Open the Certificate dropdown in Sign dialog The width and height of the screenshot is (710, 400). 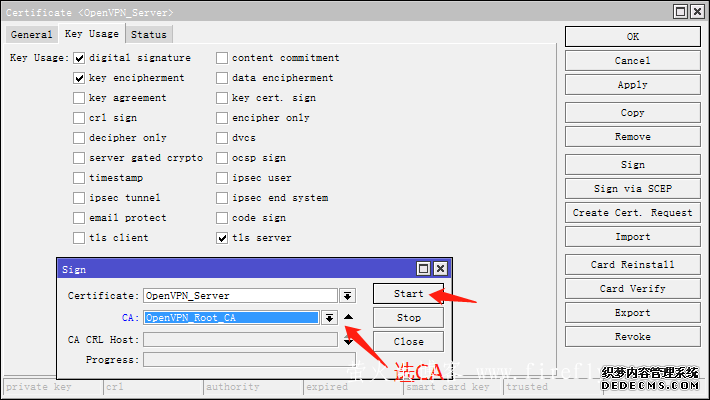(x=348, y=296)
